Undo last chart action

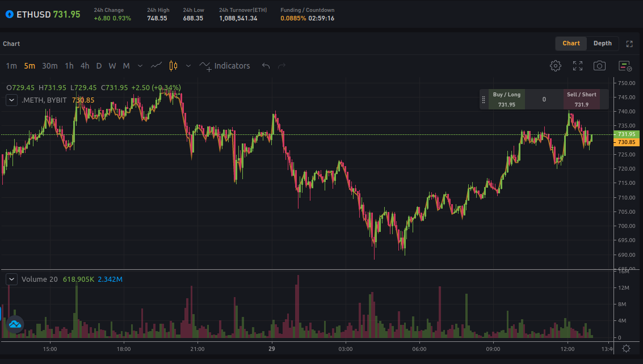pos(266,66)
